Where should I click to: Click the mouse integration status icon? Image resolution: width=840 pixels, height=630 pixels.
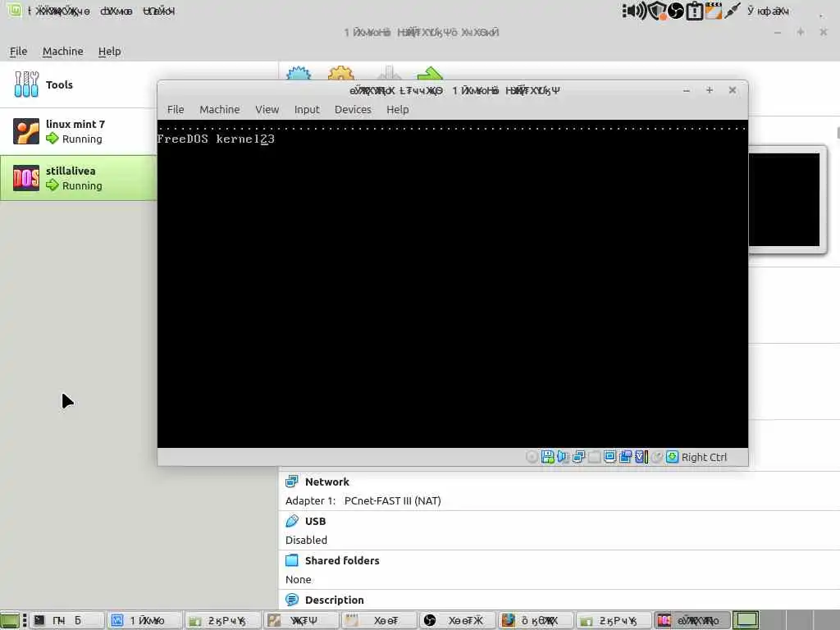(657, 457)
